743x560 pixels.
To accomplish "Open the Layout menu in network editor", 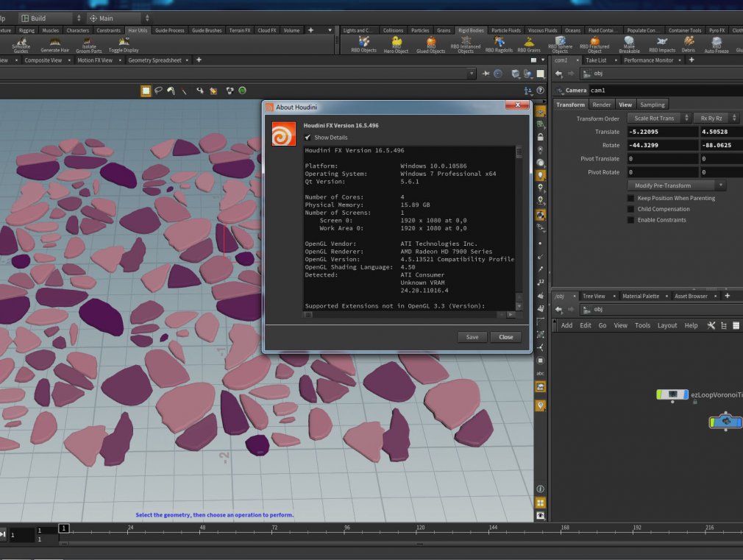I will click(666, 325).
